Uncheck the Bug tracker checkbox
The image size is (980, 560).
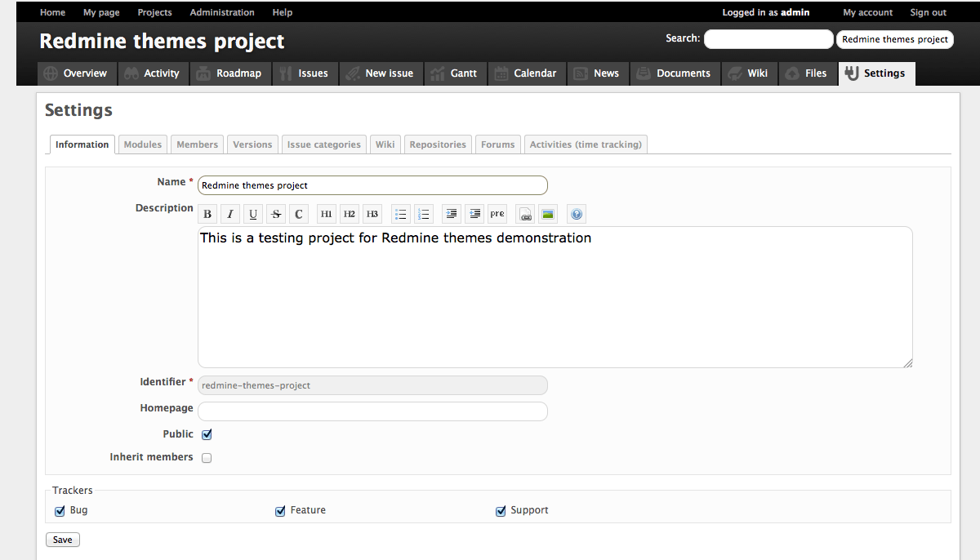pos(60,511)
